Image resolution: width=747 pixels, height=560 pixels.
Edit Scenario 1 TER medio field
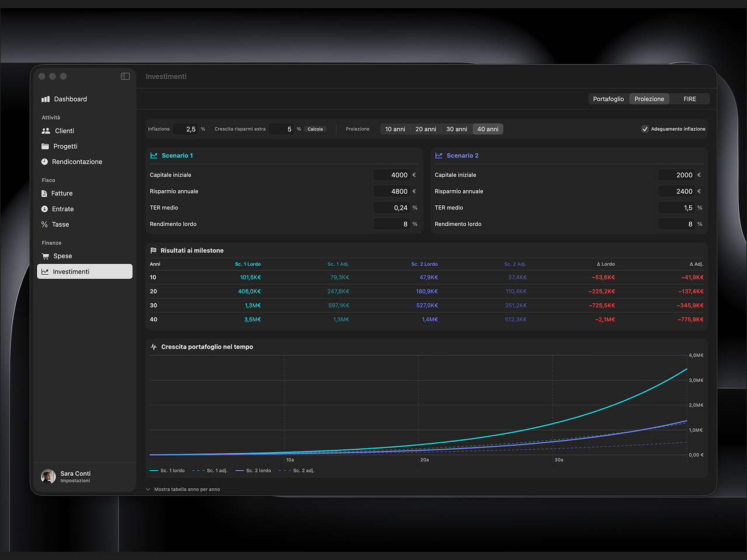392,208
